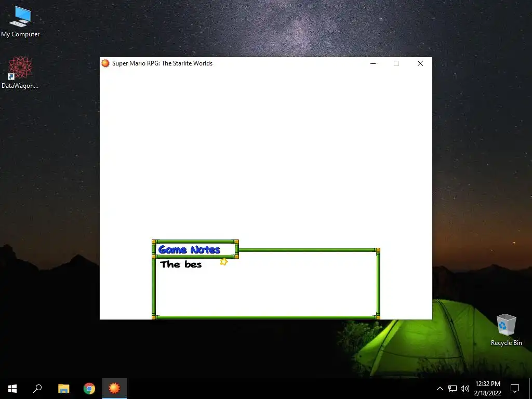This screenshot has height=399, width=532.
Task: Open taskbar search magnifier
Action: pos(37,389)
